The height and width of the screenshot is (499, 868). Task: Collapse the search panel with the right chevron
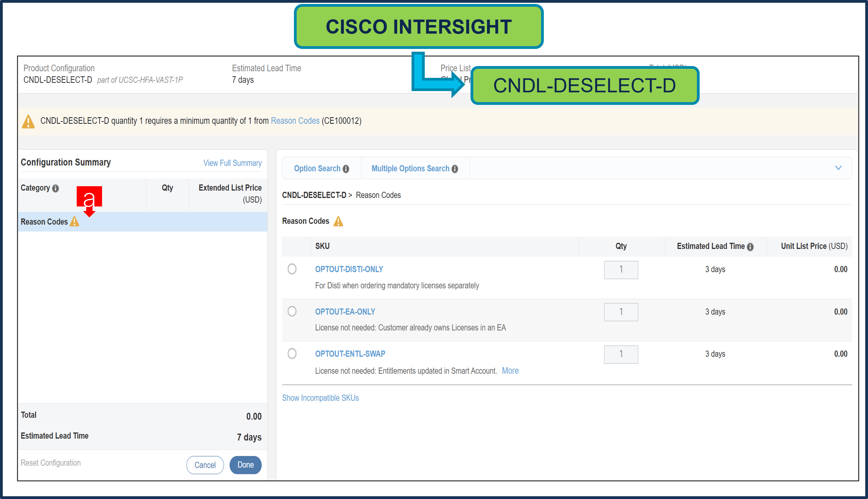839,168
